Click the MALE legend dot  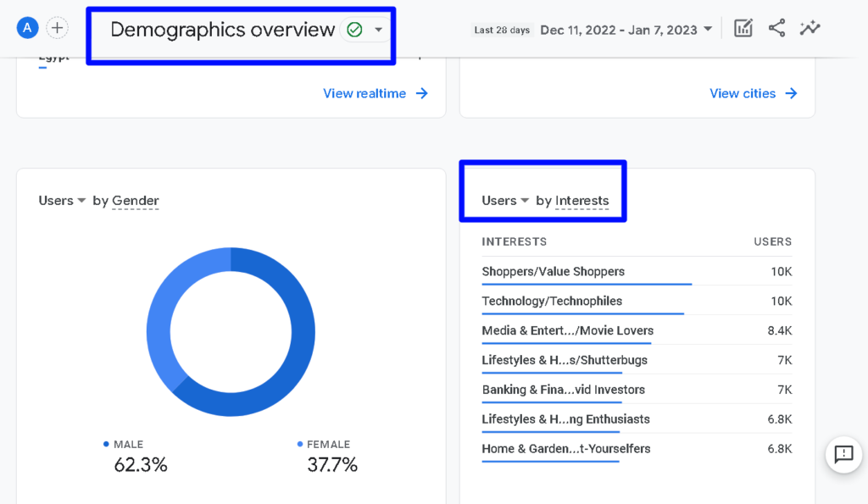pos(106,444)
